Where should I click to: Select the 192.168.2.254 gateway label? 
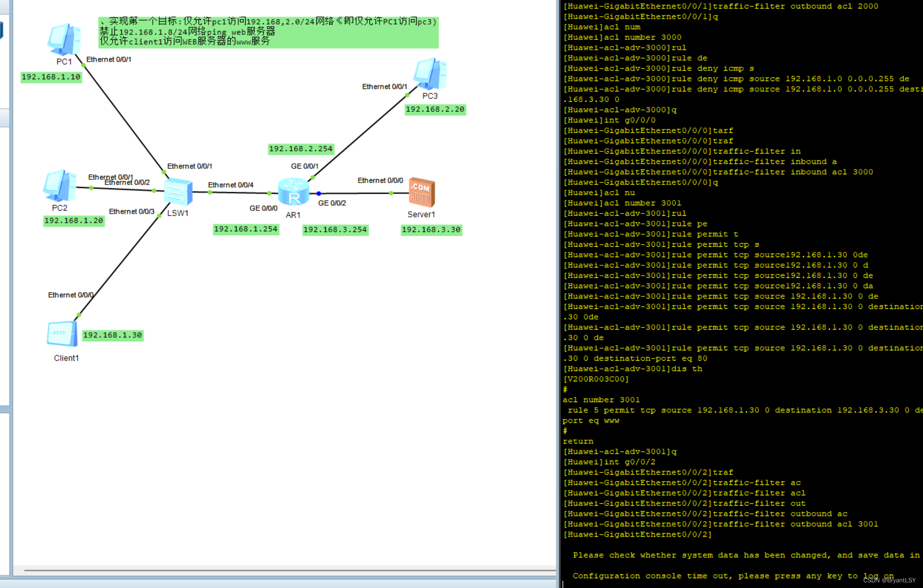[301, 149]
